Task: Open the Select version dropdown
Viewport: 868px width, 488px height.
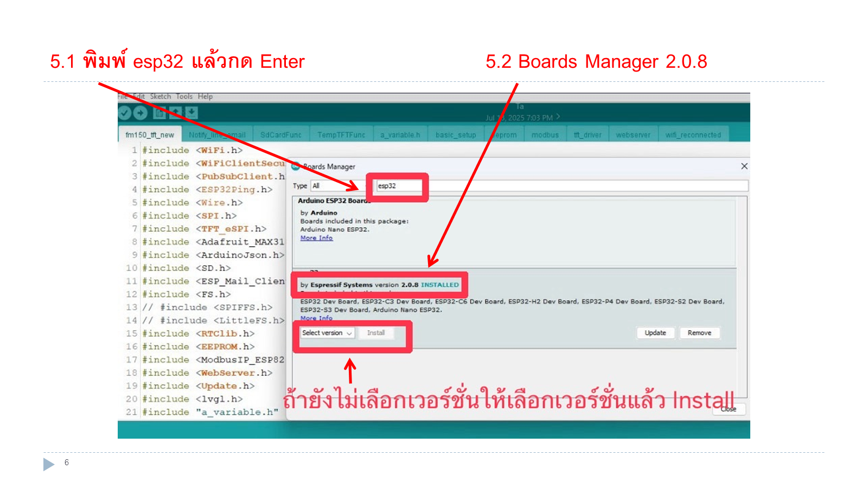Action: [328, 333]
